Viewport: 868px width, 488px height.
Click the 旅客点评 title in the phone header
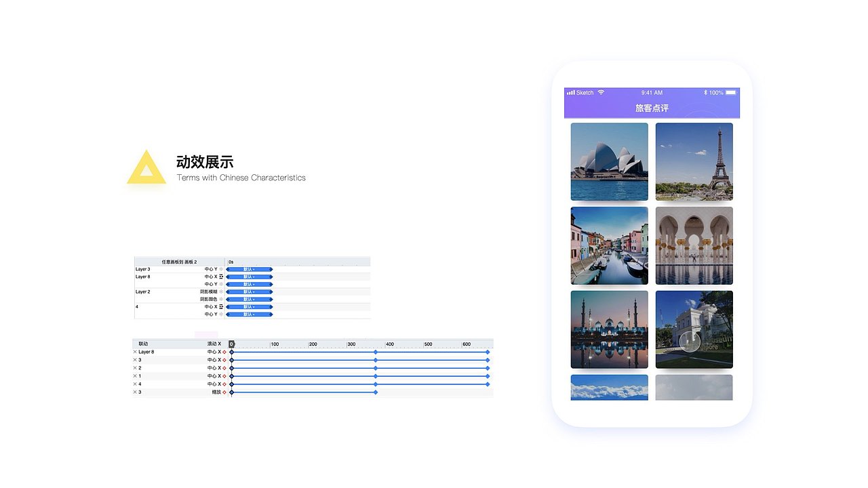tap(652, 108)
